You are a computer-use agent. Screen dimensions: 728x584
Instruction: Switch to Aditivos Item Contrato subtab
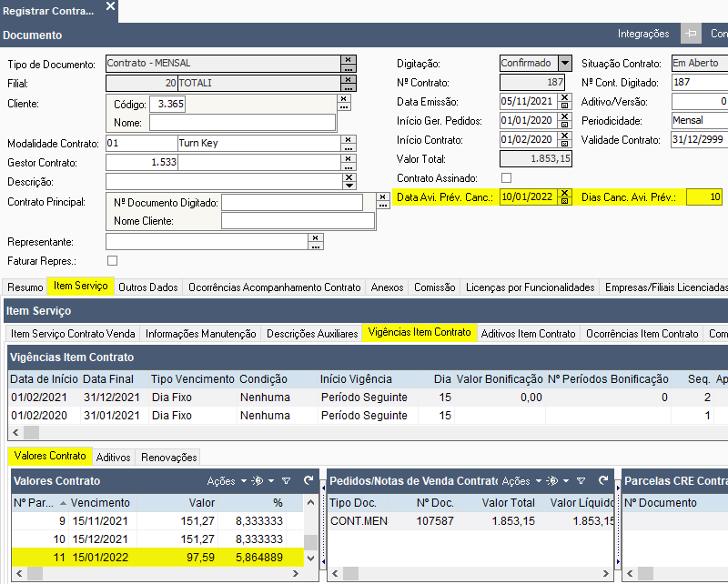point(529,334)
